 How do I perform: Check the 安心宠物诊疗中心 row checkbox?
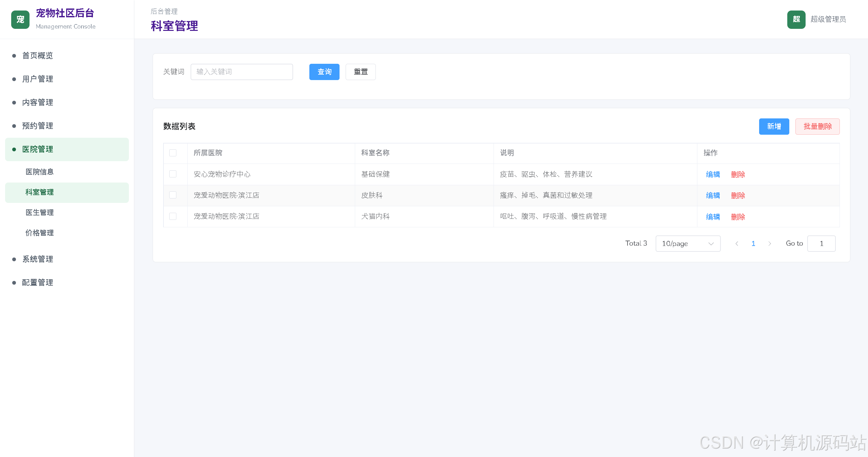173,174
